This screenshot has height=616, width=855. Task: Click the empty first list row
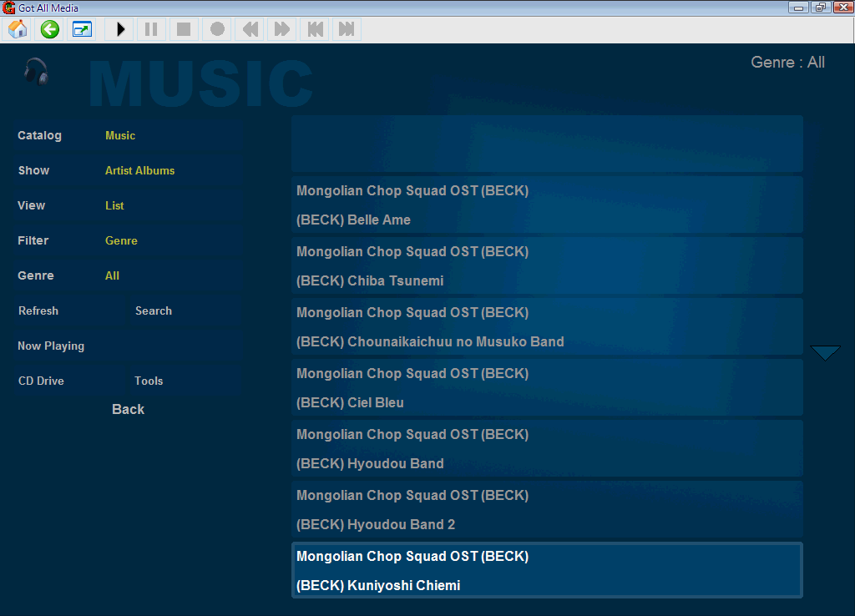(x=547, y=144)
